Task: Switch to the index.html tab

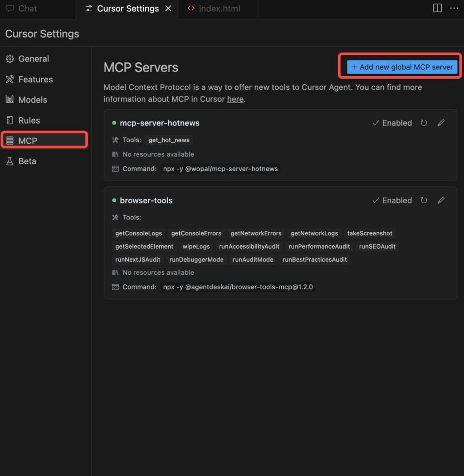Action: click(219, 8)
